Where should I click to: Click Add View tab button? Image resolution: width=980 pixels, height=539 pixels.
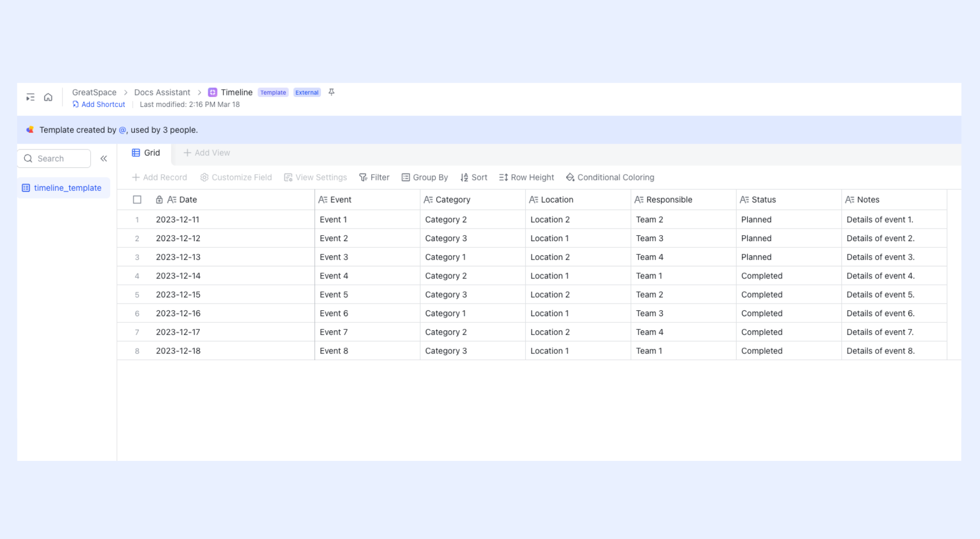pyautogui.click(x=207, y=153)
